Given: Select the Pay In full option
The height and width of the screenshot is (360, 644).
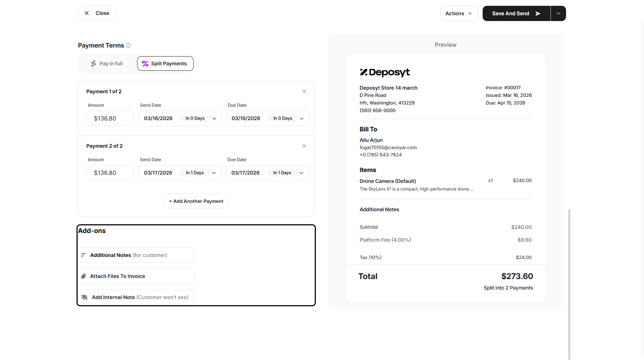Looking at the screenshot, I should pyautogui.click(x=107, y=64).
